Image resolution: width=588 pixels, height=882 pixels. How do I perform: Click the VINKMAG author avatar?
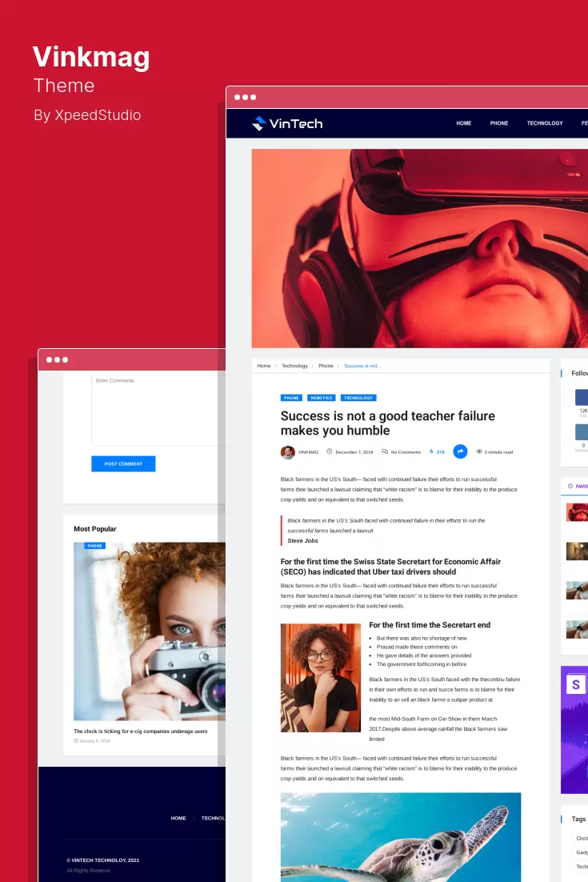[x=288, y=452]
